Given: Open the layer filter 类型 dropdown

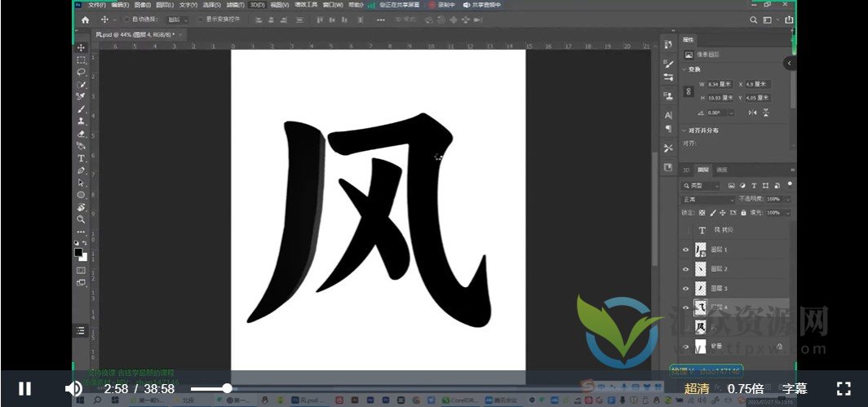Looking at the screenshot, I should pyautogui.click(x=701, y=185).
